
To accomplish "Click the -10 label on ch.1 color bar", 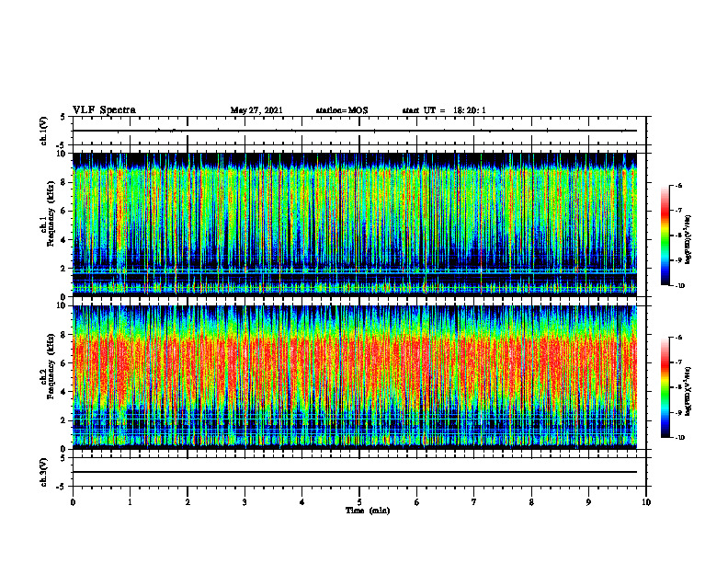I will 679,286.
